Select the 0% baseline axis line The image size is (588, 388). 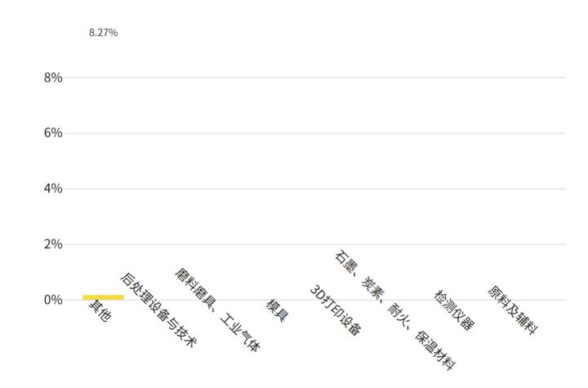click(x=327, y=300)
